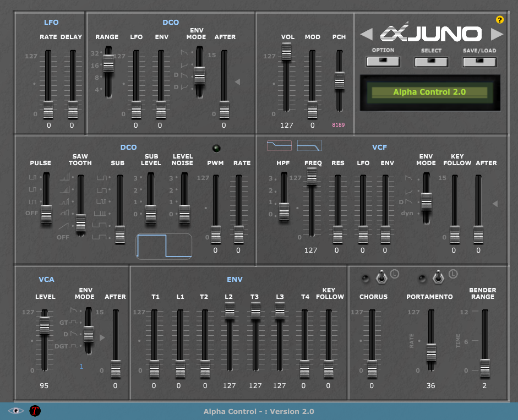
Task: Click the PWM slider handle
Action: pos(216,235)
